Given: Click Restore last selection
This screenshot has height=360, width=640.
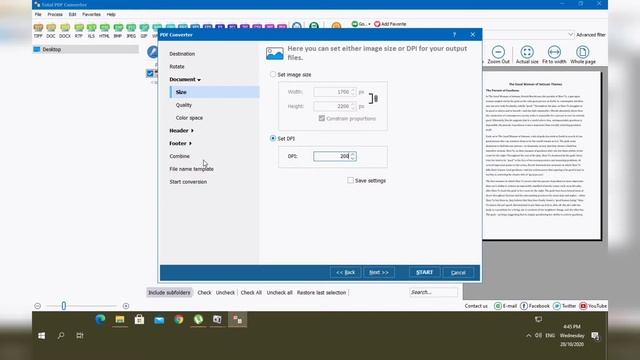Looking at the screenshot, I should (321, 293).
